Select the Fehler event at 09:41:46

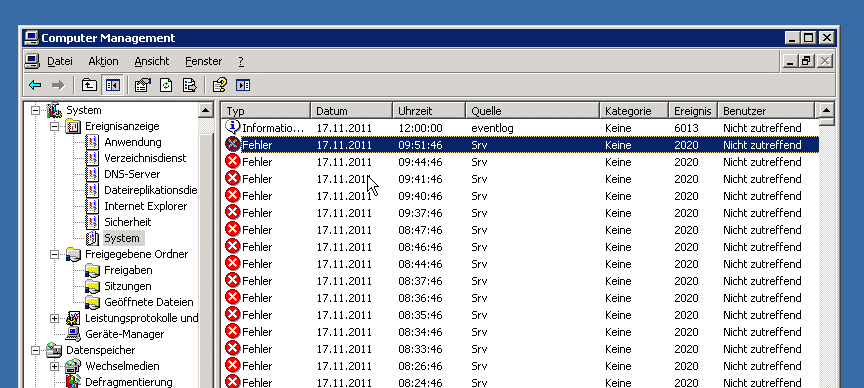[x=520, y=179]
